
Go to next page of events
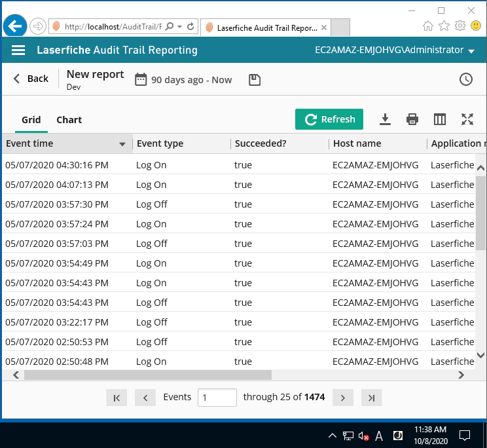(343, 398)
